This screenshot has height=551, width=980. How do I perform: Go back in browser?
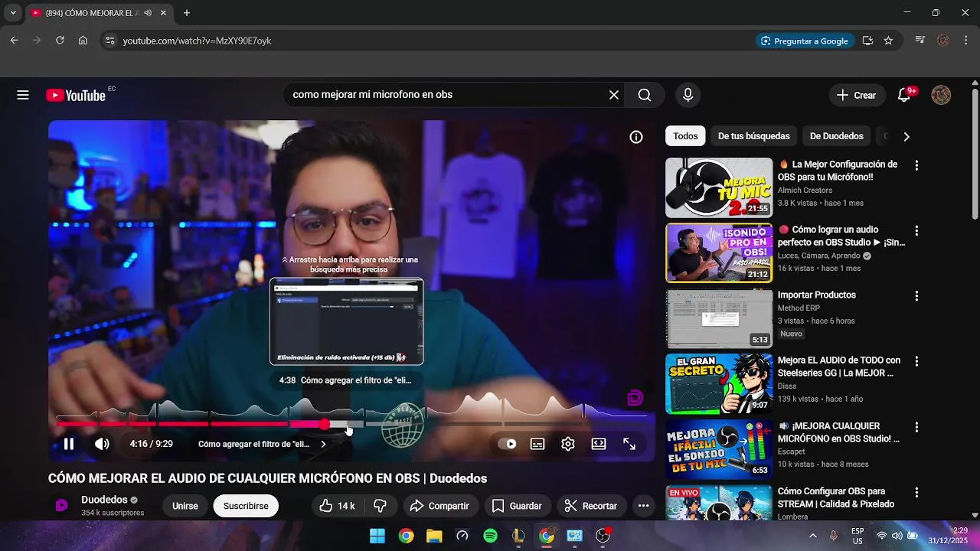coord(14,41)
